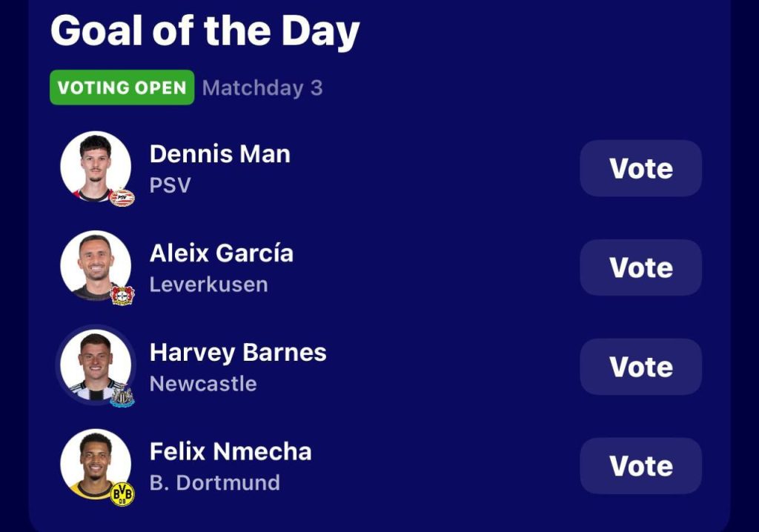Click the Dennis Man name
Image resolution: width=759 pixels, height=532 pixels.
(x=220, y=154)
